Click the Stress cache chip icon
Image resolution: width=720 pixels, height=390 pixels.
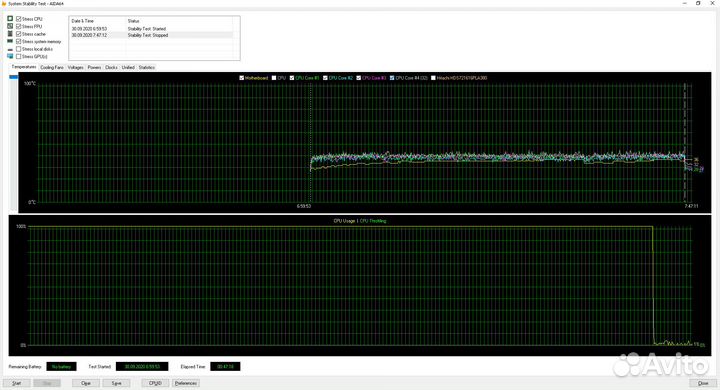tap(10, 34)
